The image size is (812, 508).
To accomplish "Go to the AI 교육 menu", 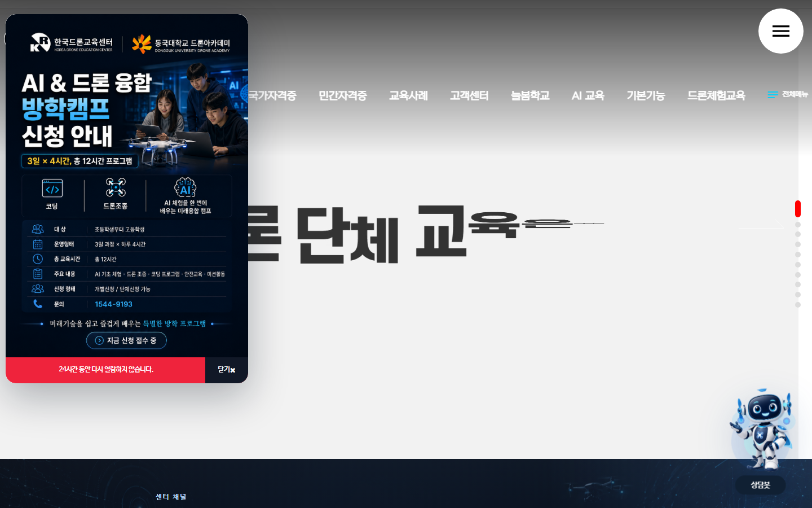I will tap(588, 95).
